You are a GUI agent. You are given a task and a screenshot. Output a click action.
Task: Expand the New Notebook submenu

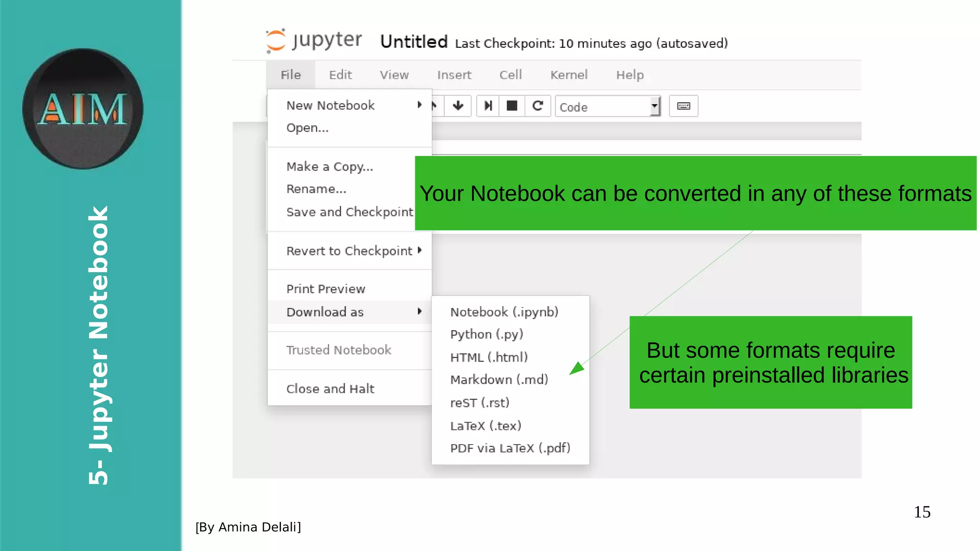[350, 105]
